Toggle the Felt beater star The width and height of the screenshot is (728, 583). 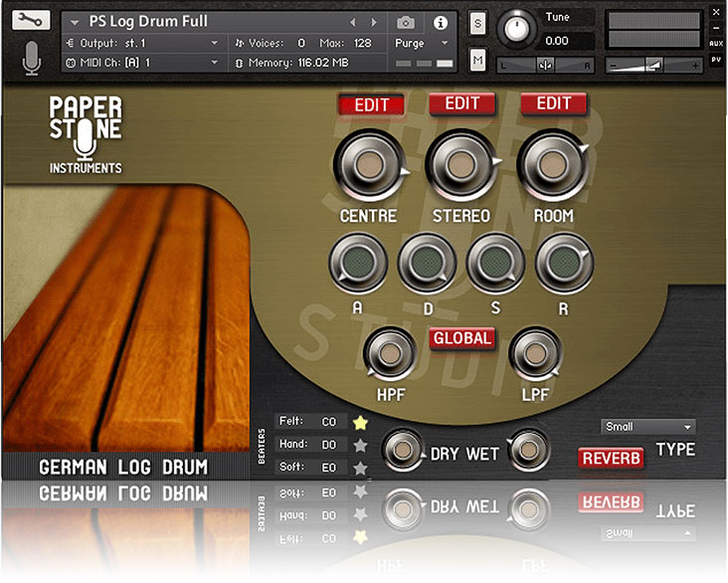(x=360, y=423)
